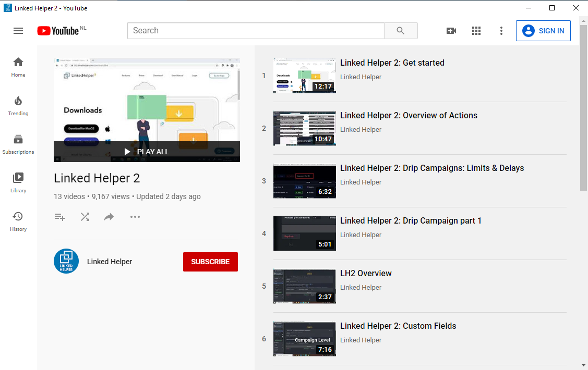Screen dimensions: 588x370
Task: Open thumbnail of Drip Campaign part 1
Action: point(305,233)
